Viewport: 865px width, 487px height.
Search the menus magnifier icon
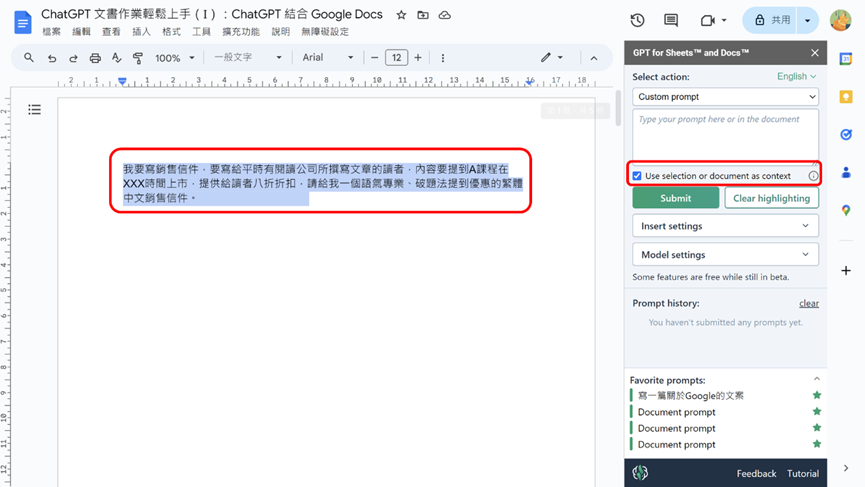29,57
